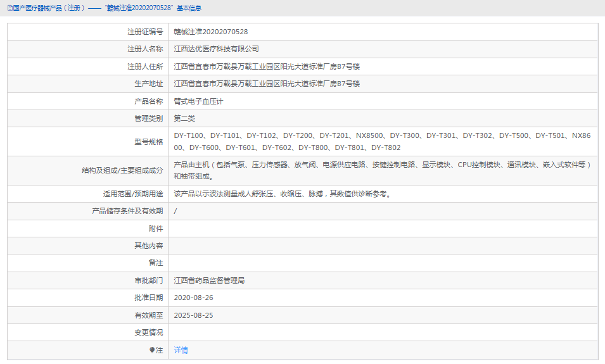Click the 备注 label
This screenshot has height=364, width=605.
[156, 263]
